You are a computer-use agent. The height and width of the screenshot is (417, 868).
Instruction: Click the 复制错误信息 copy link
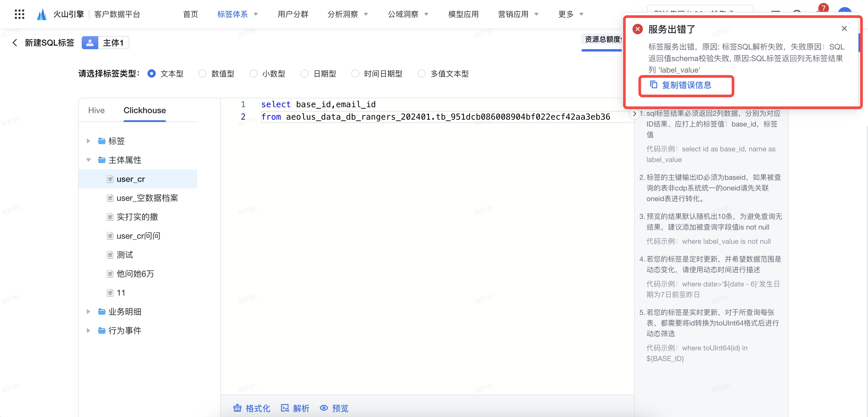tap(680, 85)
